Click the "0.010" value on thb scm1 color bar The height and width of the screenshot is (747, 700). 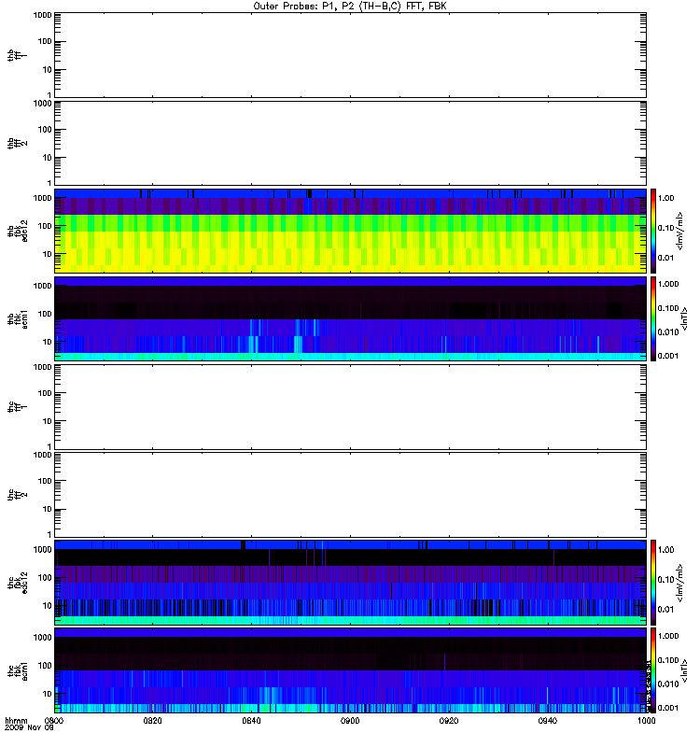tap(668, 332)
